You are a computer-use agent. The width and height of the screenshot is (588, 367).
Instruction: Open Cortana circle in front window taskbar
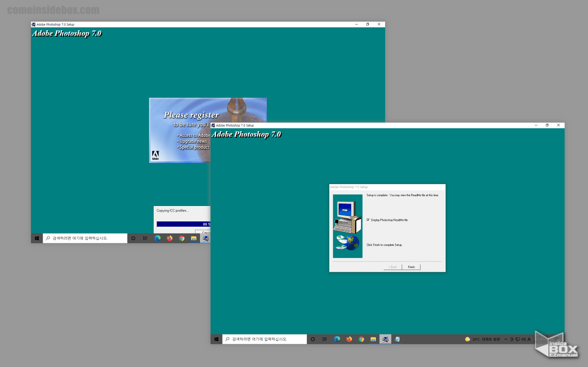(x=313, y=339)
